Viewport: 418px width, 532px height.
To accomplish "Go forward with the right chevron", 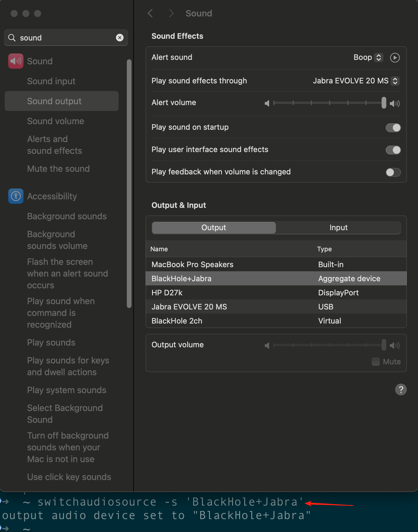I will click(x=171, y=13).
